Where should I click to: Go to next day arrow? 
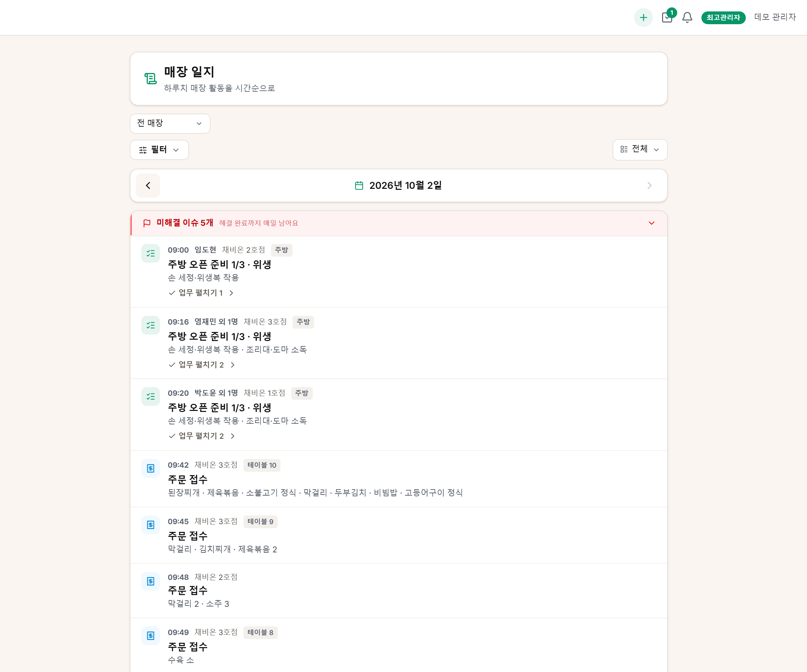click(649, 185)
